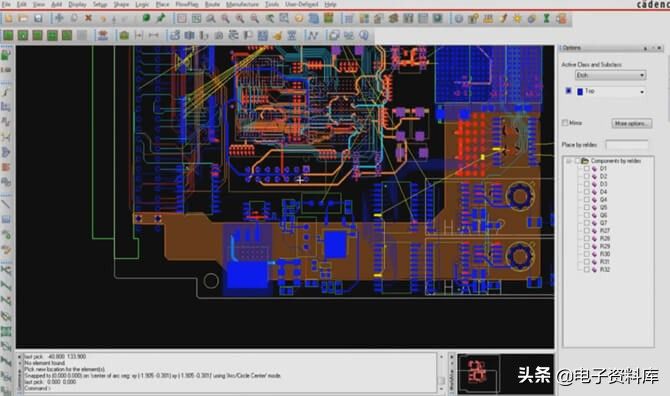Select D2 in the refdes list

(x=603, y=176)
